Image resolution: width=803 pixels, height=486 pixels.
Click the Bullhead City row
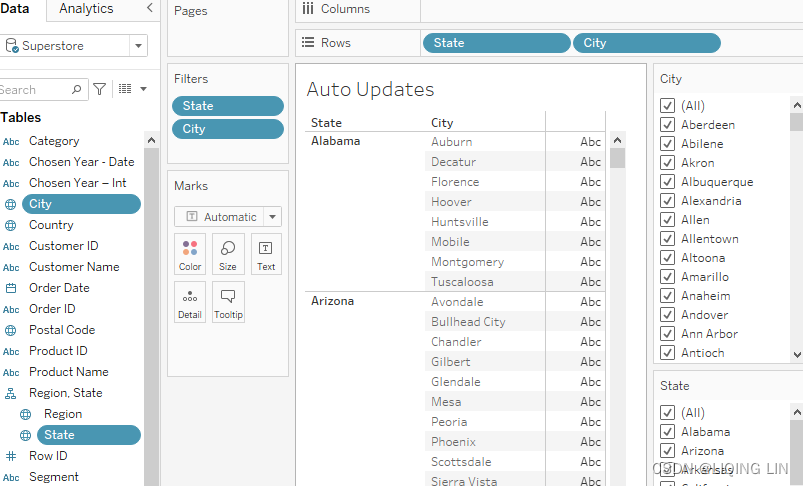pos(468,322)
